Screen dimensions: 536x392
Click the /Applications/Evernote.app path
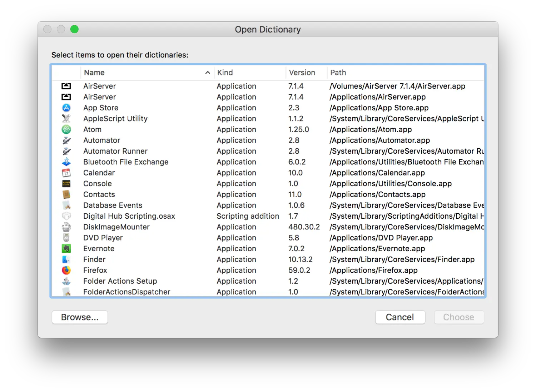[377, 249]
